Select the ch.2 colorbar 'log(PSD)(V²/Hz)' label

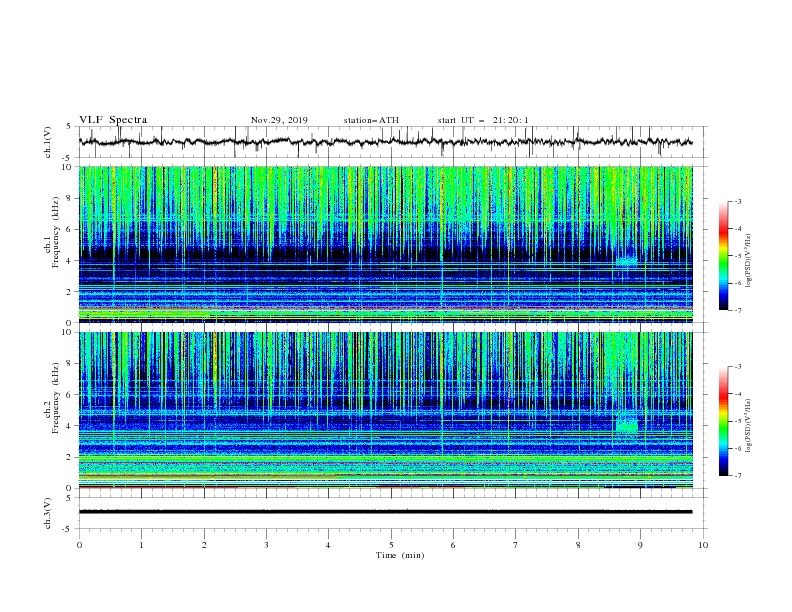tap(748, 426)
